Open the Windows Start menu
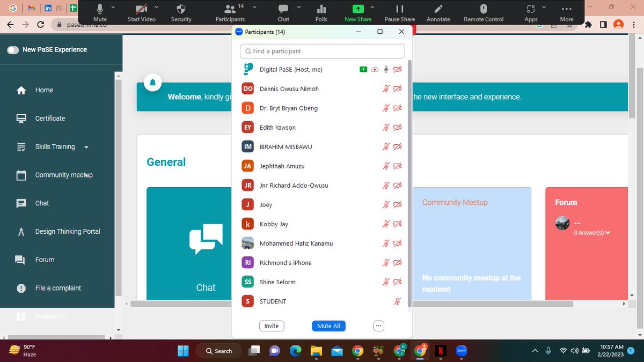This screenshot has width=644, height=362. click(x=183, y=351)
